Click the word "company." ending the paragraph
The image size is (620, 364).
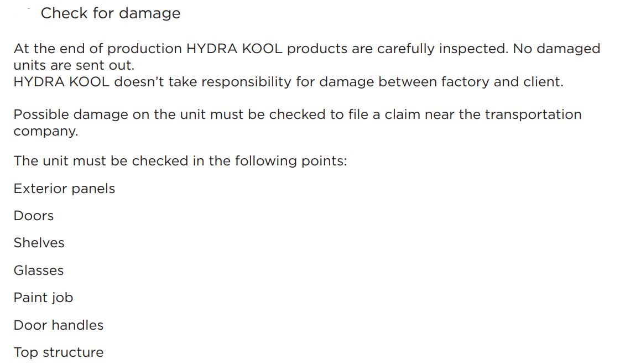45,131
